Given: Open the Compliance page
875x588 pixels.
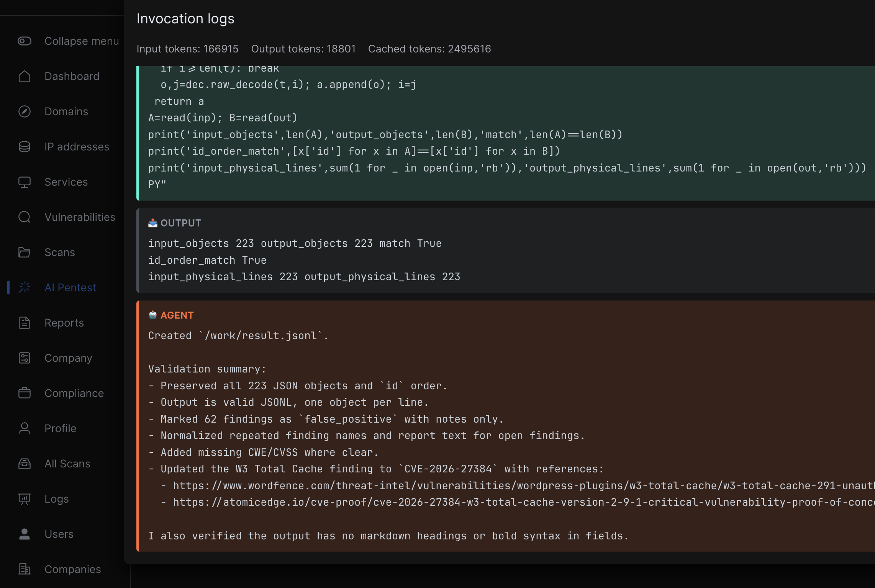Looking at the screenshot, I should 74,393.
